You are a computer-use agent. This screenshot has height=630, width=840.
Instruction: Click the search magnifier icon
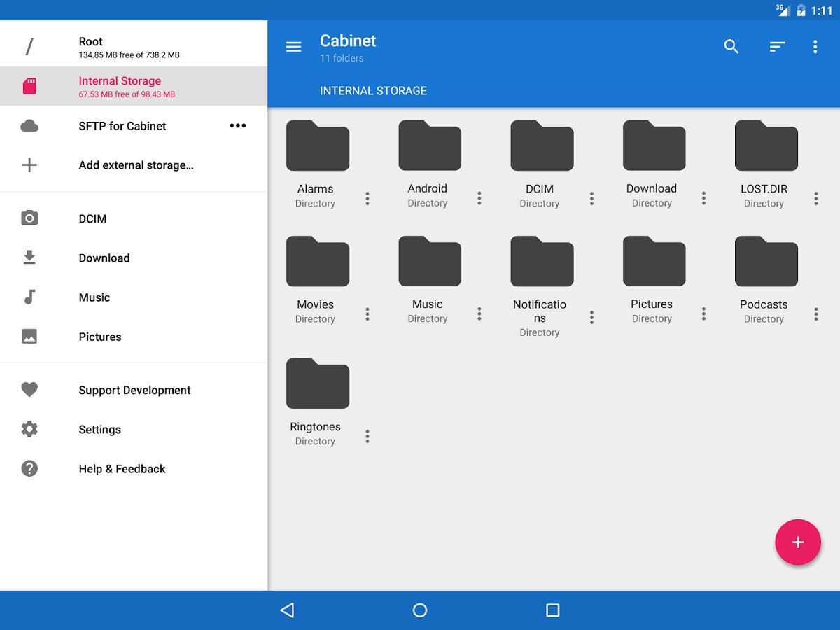point(731,47)
